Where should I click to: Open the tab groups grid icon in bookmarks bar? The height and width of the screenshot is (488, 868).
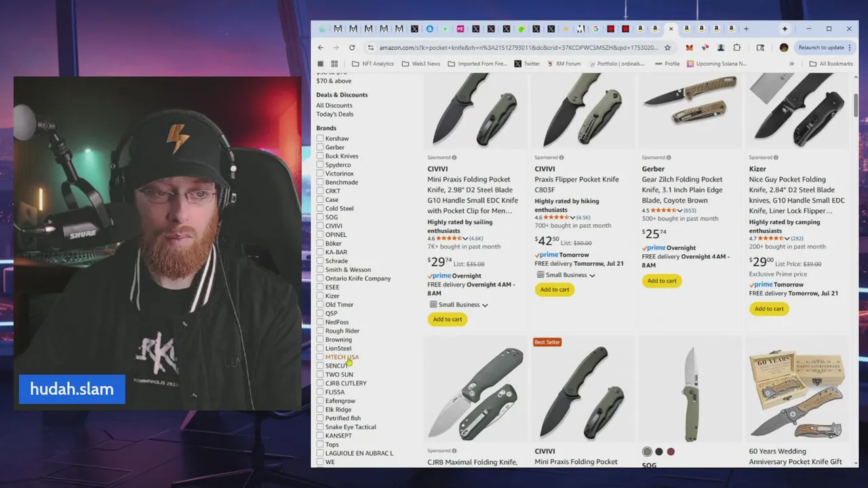tap(334, 64)
